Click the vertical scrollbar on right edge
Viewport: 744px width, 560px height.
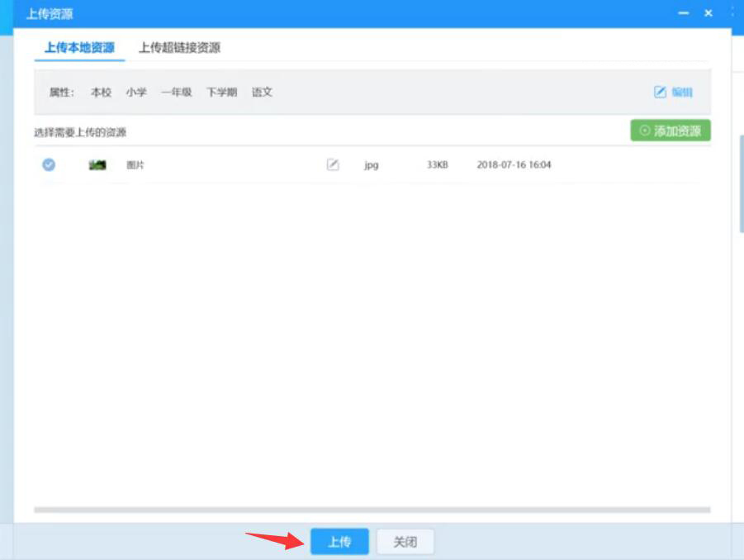(742, 183)
